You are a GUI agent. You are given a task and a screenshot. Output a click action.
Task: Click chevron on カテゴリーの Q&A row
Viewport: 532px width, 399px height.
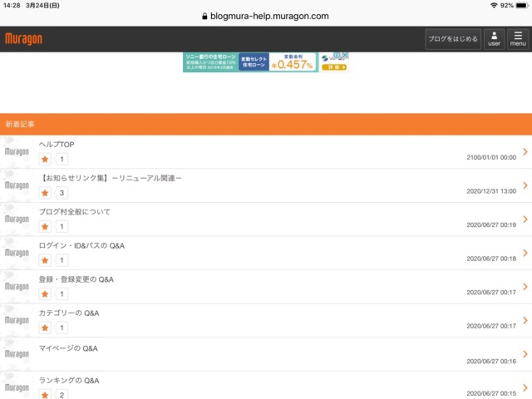pyautogui.click(x=525, y=320)
